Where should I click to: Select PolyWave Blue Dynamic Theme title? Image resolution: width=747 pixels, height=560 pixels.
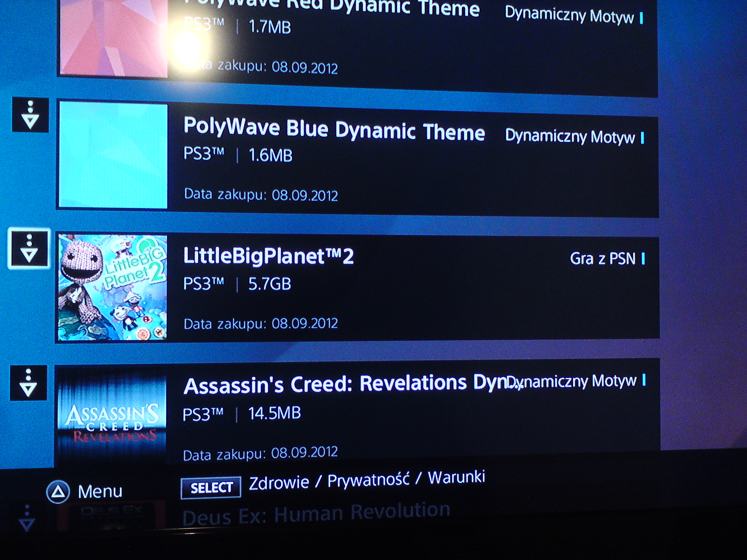(334, 129)
